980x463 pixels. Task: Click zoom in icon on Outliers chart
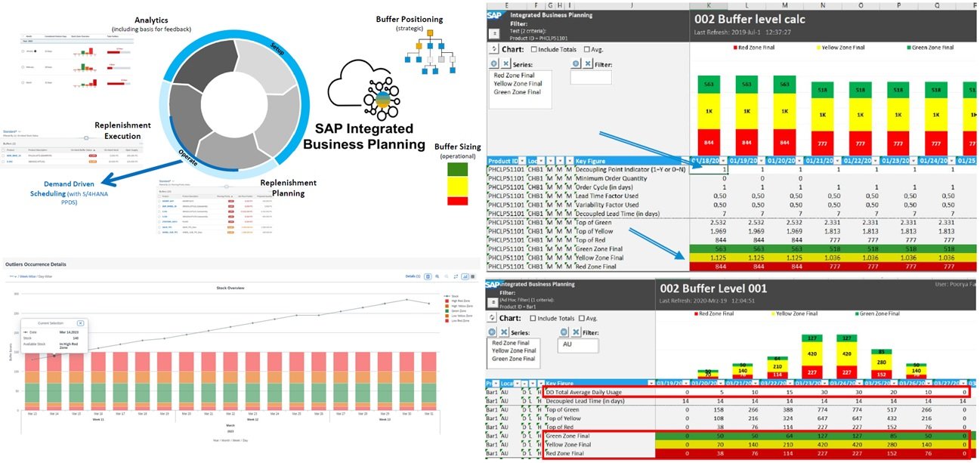pos(437,276)
